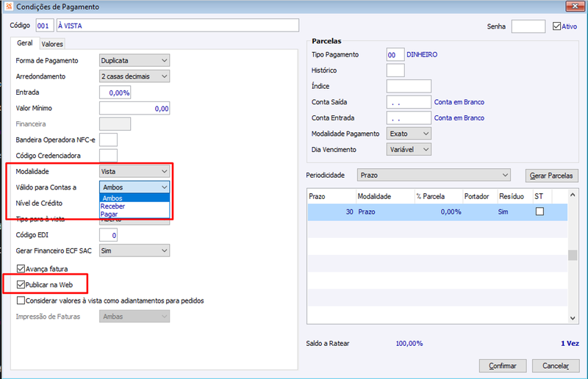Open the Modalidade dropdown showing Vista
This screenshot has width=588, height=379.
[x=135, y=171]
